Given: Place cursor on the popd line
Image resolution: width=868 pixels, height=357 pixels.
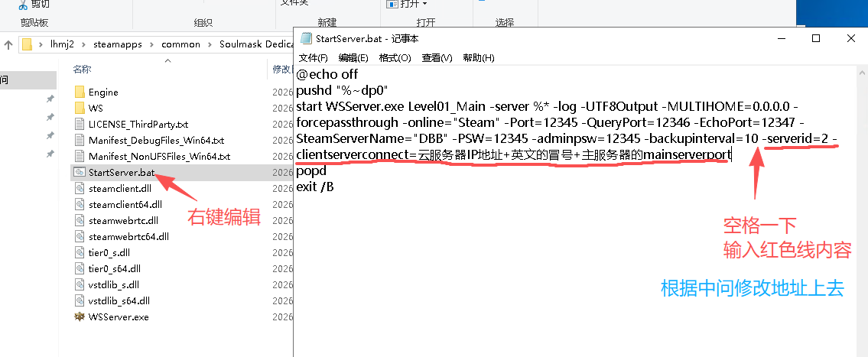Looking at the screenshot, I should (x=310, y=171).
